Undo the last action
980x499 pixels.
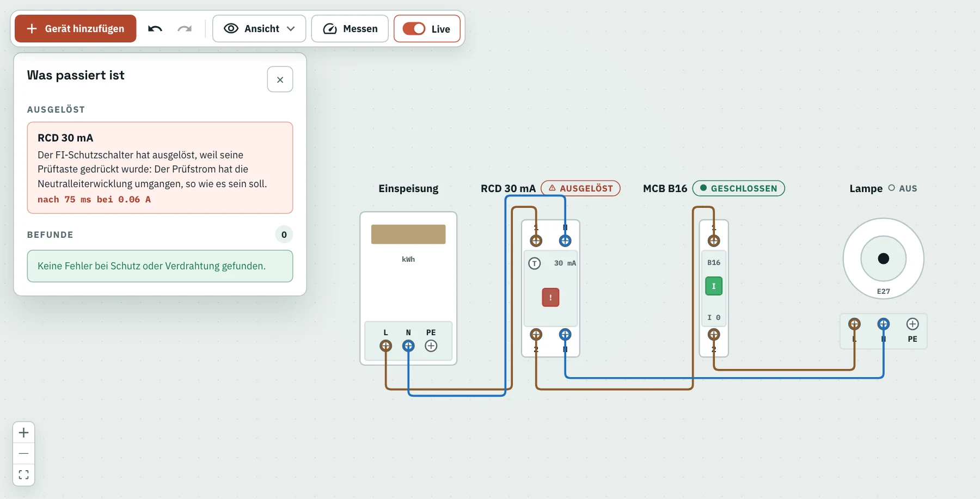click(155, 29)
